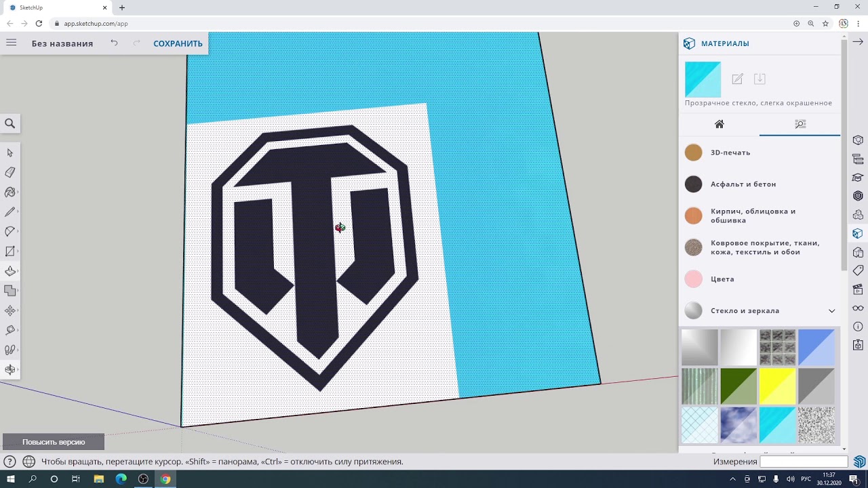This screenshot has width=868, height=488.
Task: Open the hamburger main menu
Action: (12, 43)
